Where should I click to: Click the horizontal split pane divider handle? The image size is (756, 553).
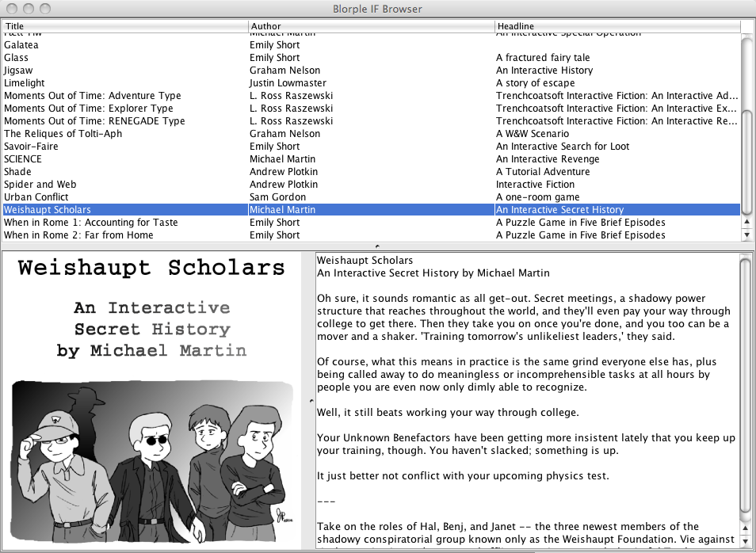coord(377,246)
